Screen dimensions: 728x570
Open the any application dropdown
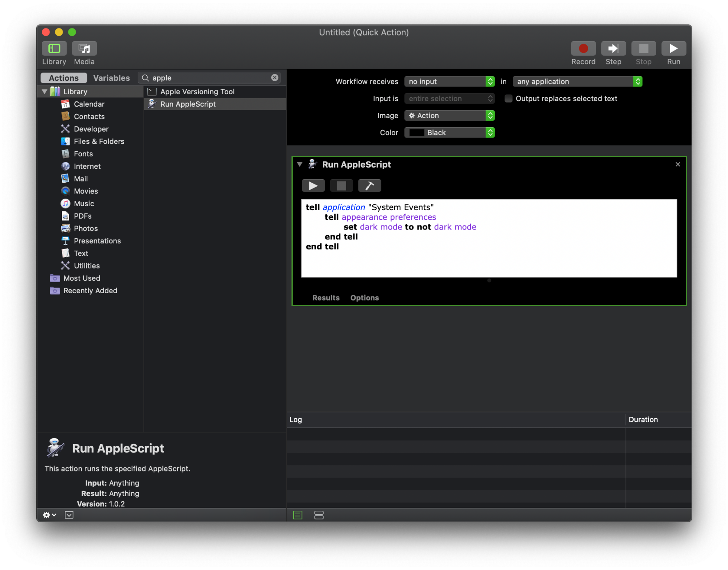(577, 81)
